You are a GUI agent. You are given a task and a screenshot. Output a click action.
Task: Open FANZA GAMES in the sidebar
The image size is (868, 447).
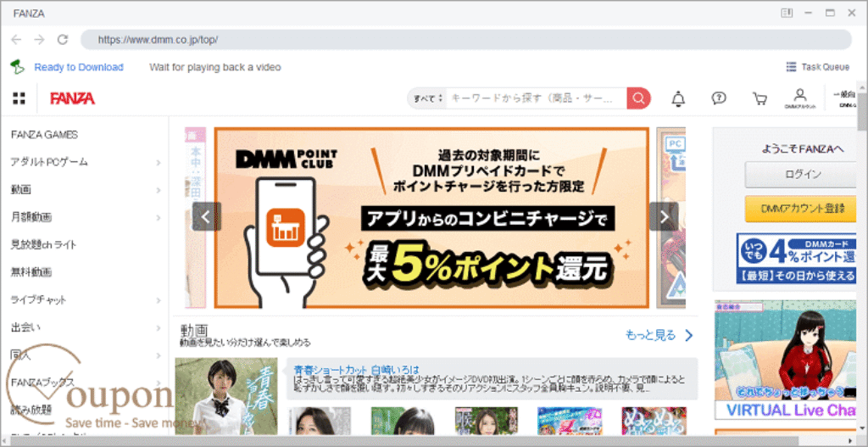pyautogui.click(x=44, y=135)
